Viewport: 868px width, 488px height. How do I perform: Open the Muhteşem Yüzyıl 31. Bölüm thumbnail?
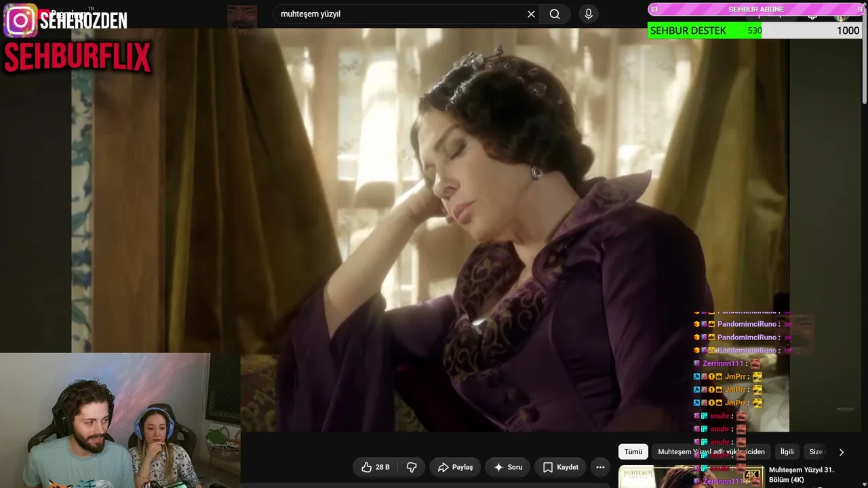(x=692, y=476)
